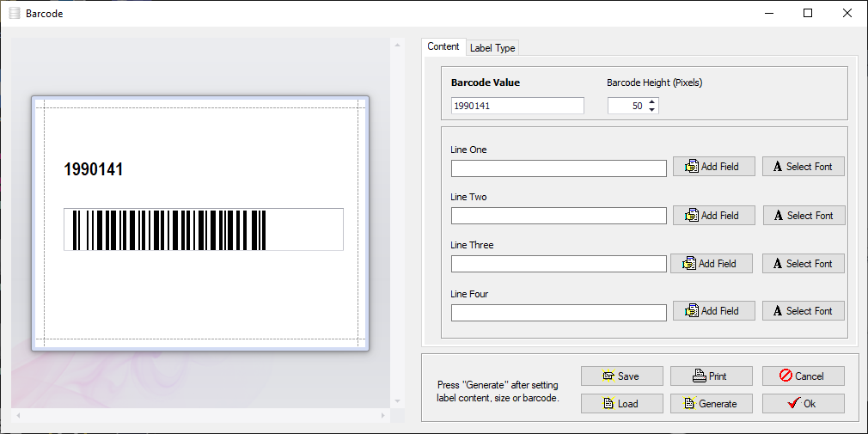Viewport: 868px width, 434px height.
Task: Select the Content tab
Action: [443, 46]
